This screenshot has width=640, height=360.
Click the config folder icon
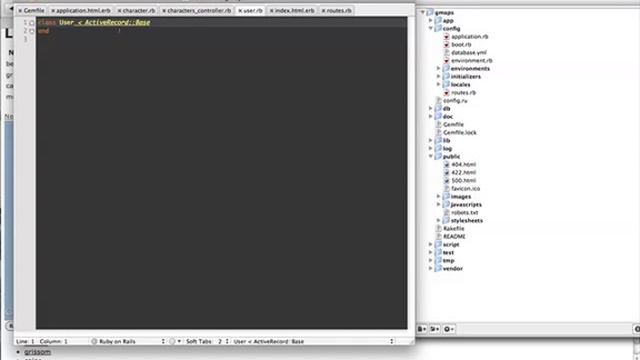click(x=438, y=29)
